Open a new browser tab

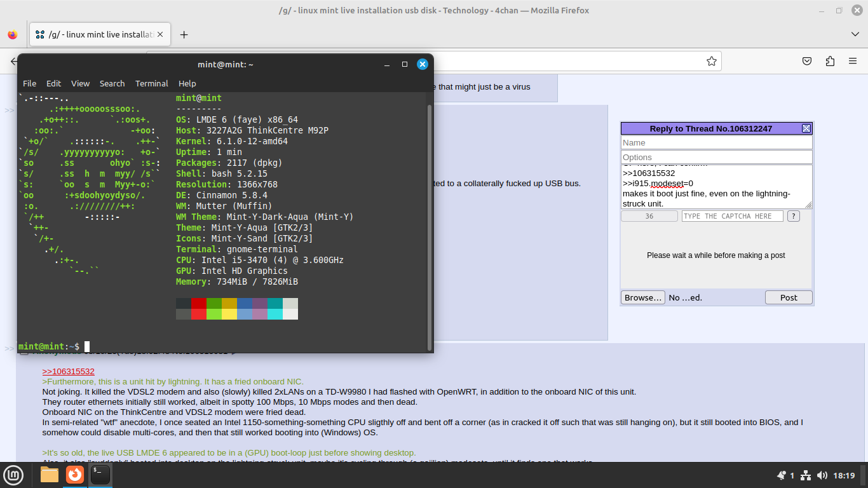pyautogui.click(x=184, y=35)
